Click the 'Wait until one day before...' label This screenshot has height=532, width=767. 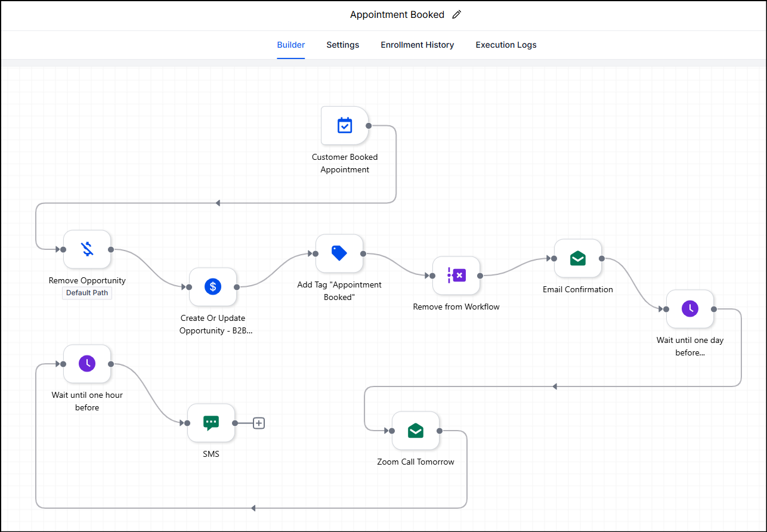click(690, 347)
